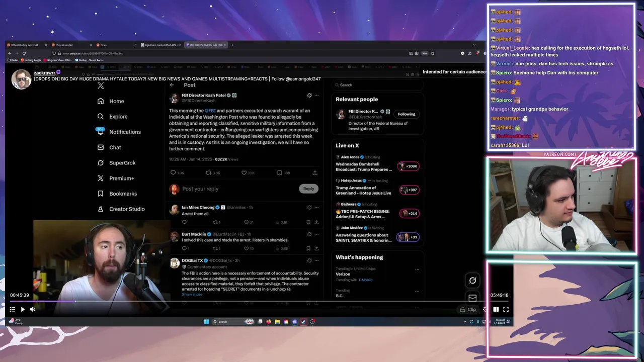Open Burt Macklin profile name
This screenshot has height=362, width=644.
click(194, 234)
